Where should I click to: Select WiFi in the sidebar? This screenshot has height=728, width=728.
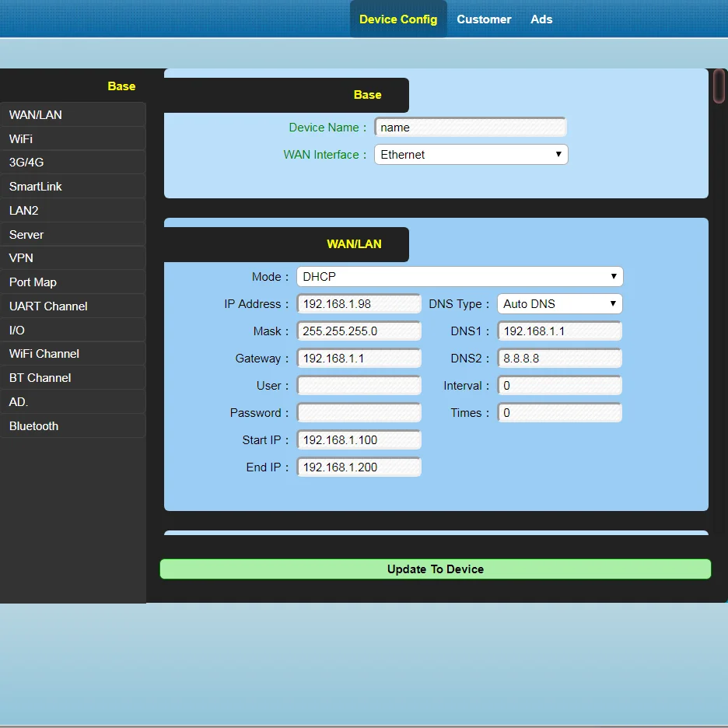[72, 139]
